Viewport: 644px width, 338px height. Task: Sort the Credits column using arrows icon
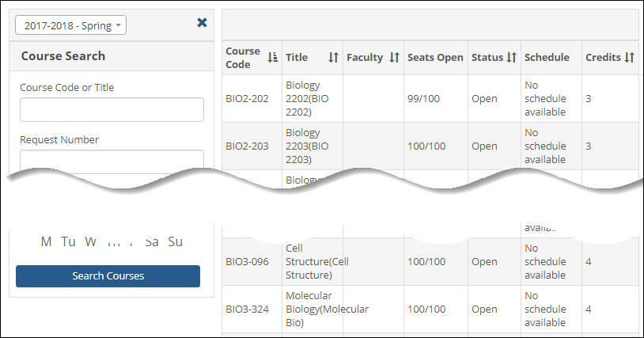(630, 58)
